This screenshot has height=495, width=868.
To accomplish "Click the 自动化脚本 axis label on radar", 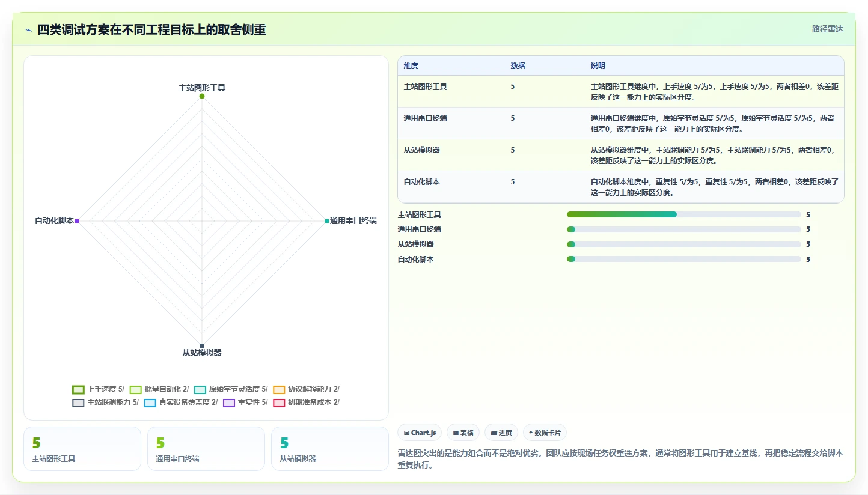I will [54, 221].
